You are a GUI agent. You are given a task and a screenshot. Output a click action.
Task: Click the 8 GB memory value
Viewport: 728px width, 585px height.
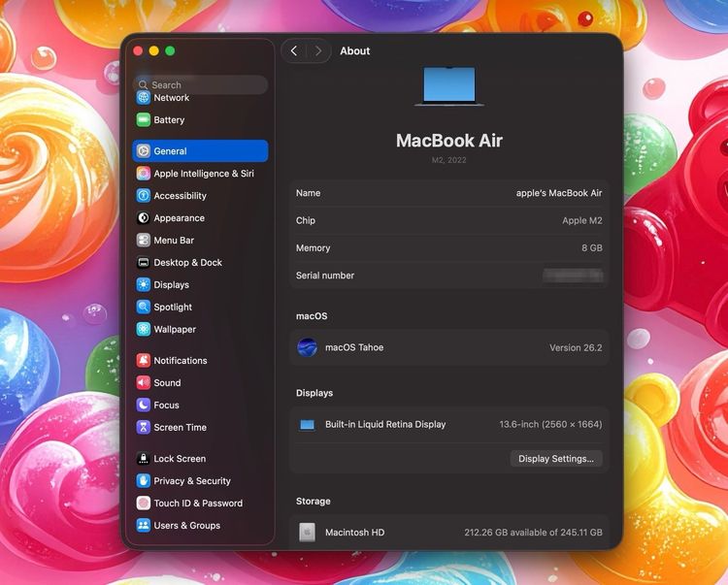592,247
